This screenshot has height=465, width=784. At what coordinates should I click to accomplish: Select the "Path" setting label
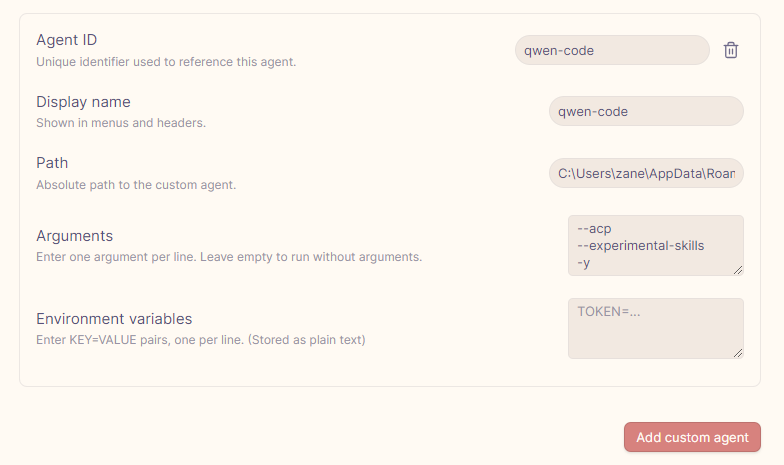point(52,163)
